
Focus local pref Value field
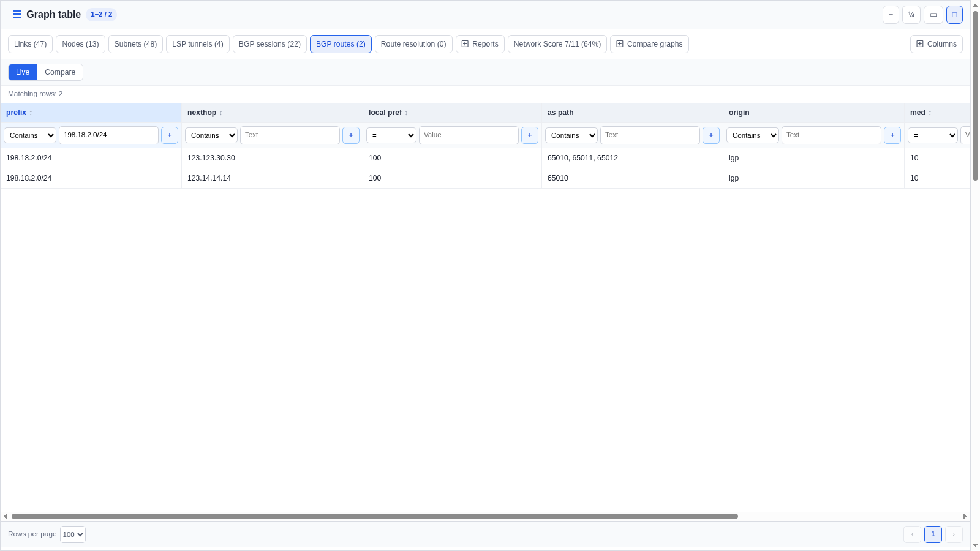click(469, 135)
